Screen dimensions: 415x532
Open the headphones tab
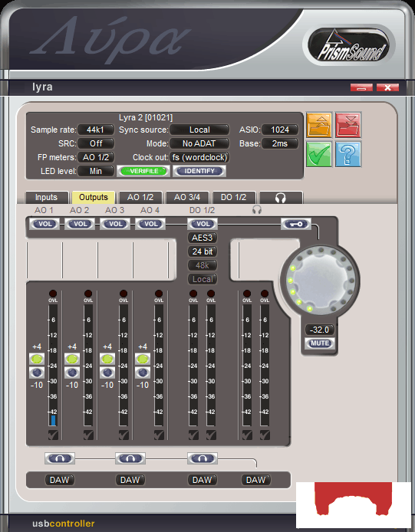[281, 197]
